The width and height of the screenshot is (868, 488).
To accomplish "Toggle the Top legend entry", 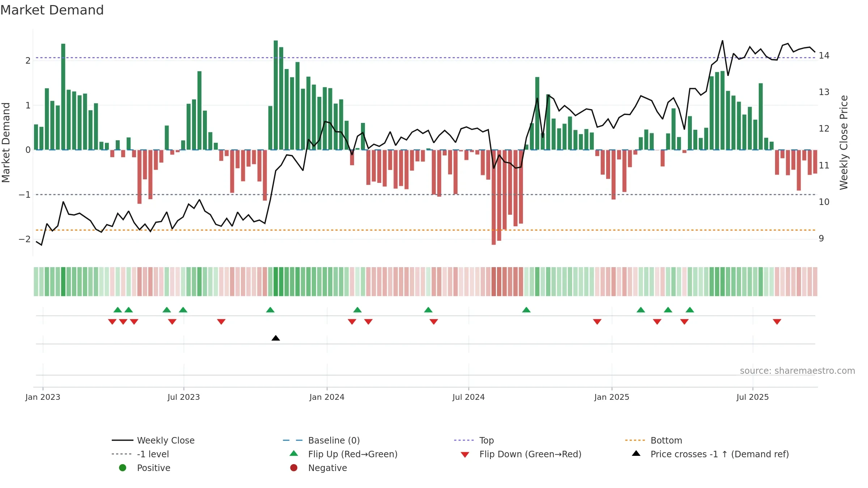I will pos(474,440).
